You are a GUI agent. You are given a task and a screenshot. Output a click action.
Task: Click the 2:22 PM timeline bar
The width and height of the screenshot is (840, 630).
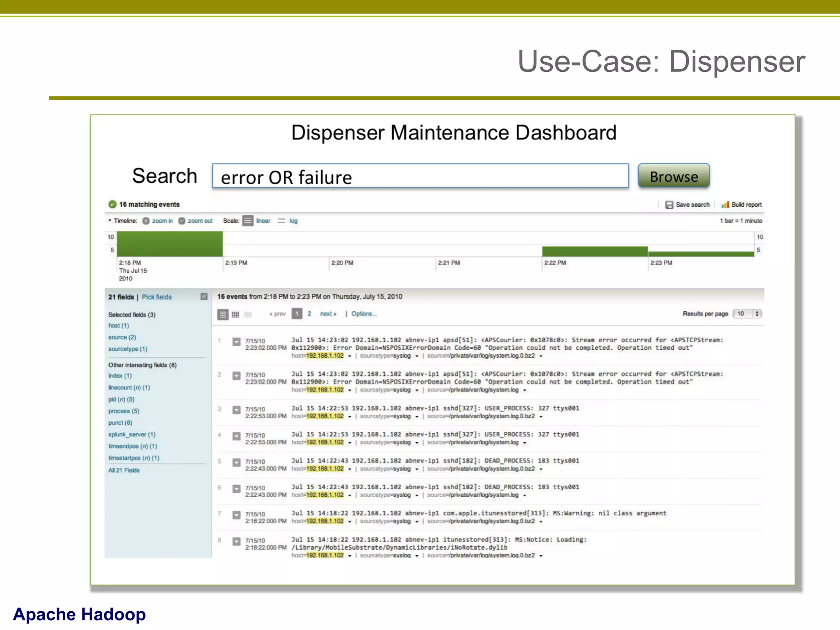tap(595, 251)
